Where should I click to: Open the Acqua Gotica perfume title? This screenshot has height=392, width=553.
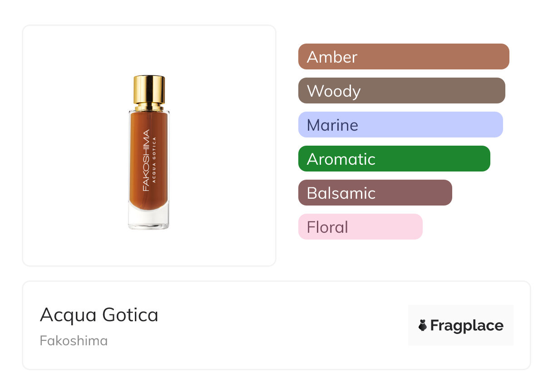pyautogui.click(x=99, y=315)
